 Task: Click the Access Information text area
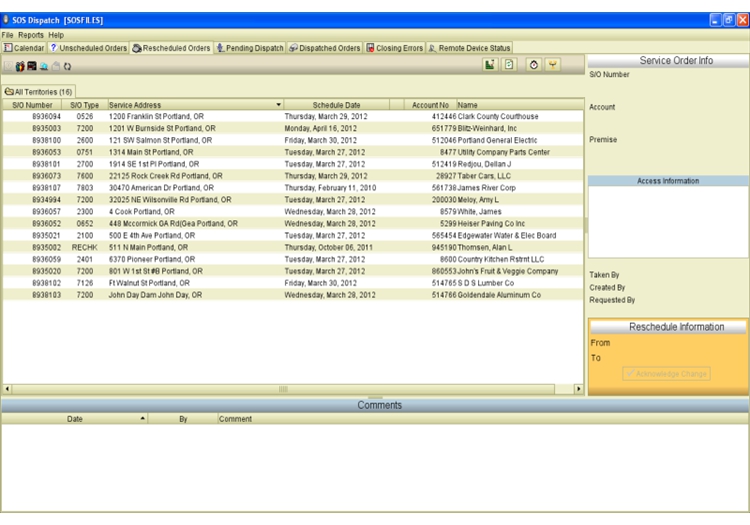click(668, 222)
